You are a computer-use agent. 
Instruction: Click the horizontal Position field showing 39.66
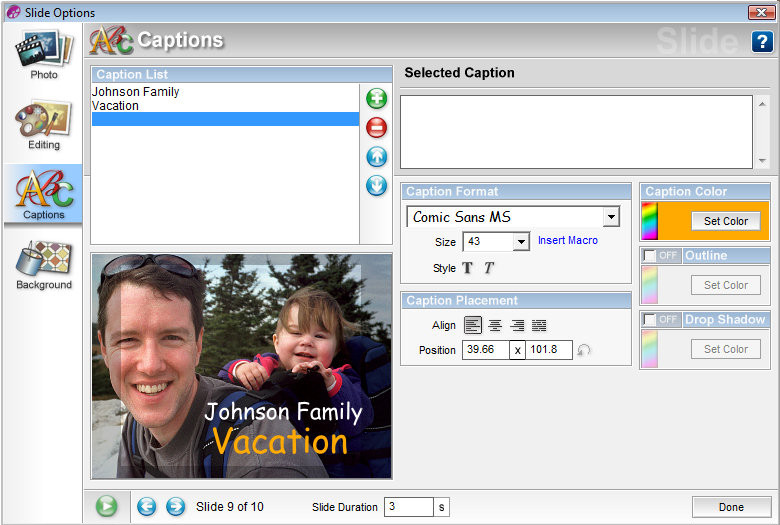coord(486,350)
